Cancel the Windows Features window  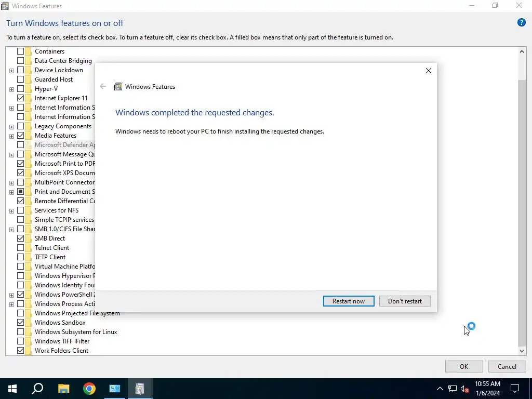(507, 366)
